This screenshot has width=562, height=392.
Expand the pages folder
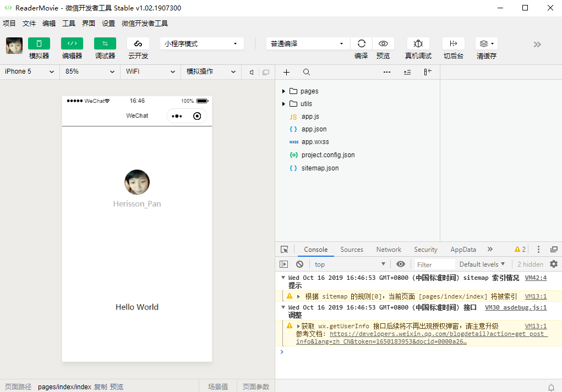coord(284,91)
